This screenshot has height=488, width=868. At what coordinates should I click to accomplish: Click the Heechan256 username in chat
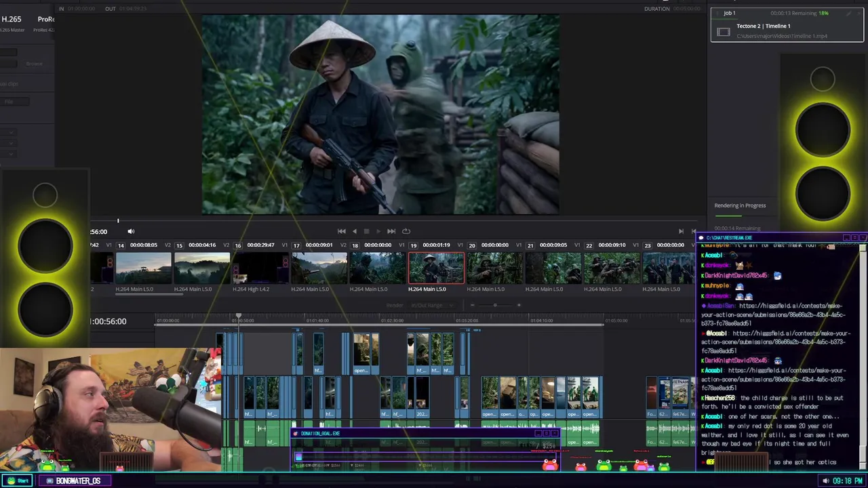tap(721, 398)
